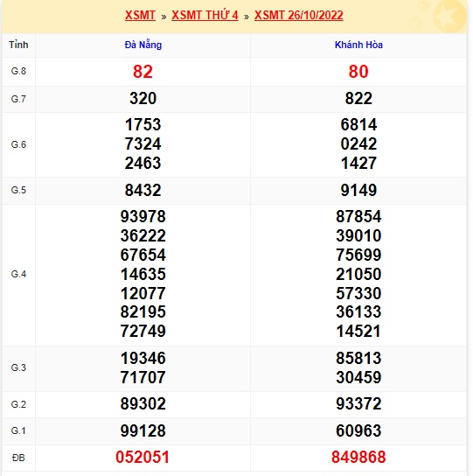The height and width of the screenshot is (476, 473).
Task: Click G.4 number 12077
Action: point(143,293)
